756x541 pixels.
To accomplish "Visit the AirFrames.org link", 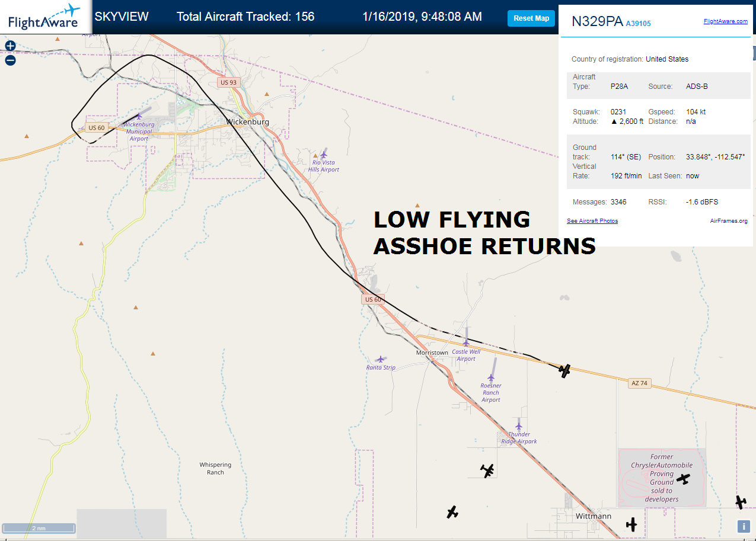I will [x=729, y=221].
